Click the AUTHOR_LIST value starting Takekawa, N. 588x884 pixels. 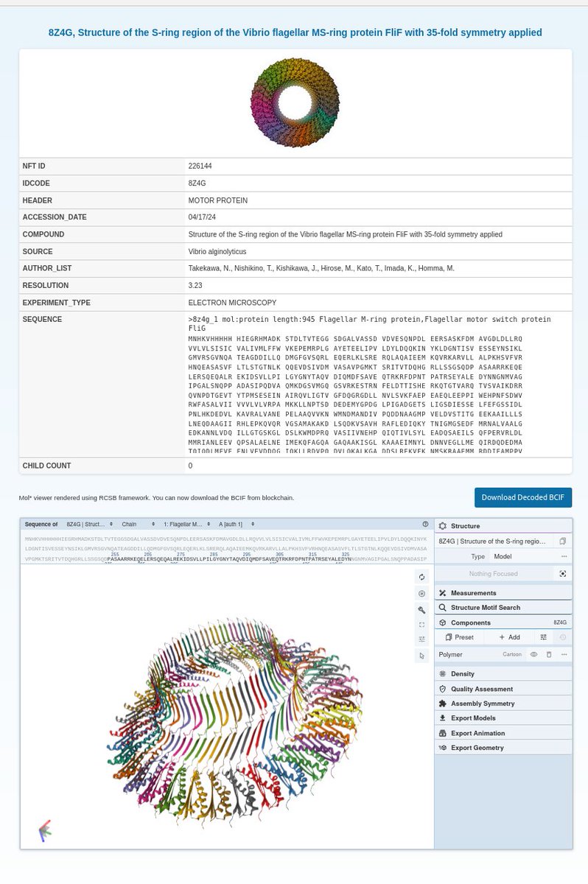[x=321, y=268]
